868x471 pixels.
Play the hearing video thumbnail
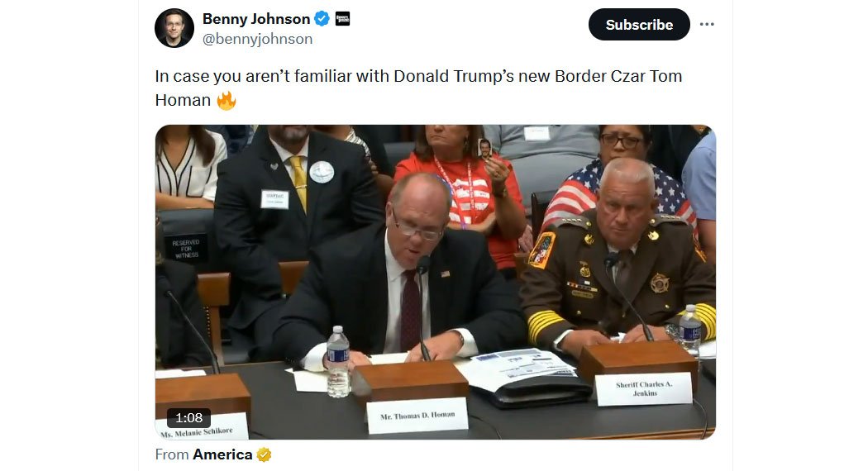point(435,282)
